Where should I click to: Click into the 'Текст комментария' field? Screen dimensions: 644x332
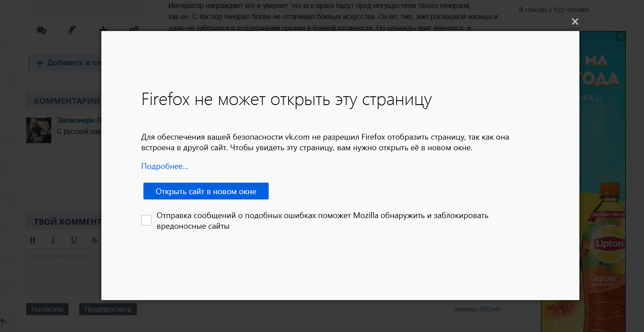[x=63, y=273]
